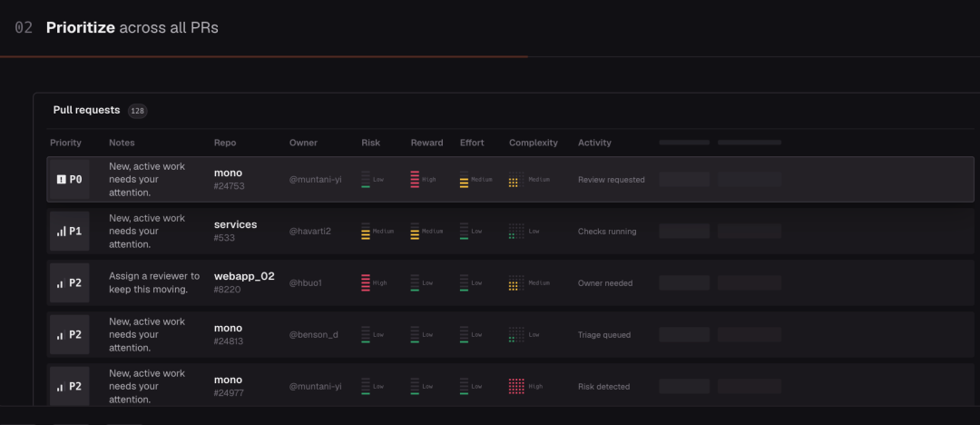Open owner @muntani-yi on PR #24753

click(315, 180)
